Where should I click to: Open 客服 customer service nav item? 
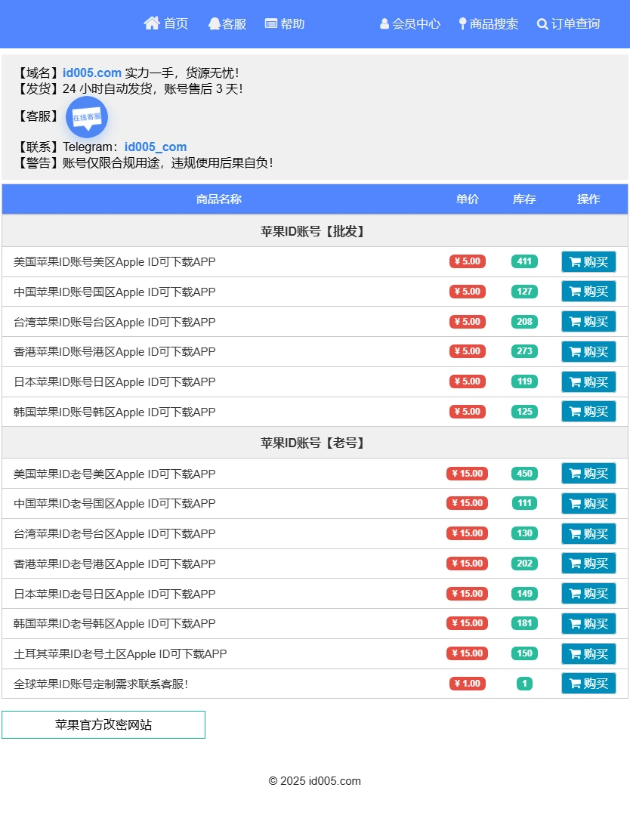coord(227,23)
